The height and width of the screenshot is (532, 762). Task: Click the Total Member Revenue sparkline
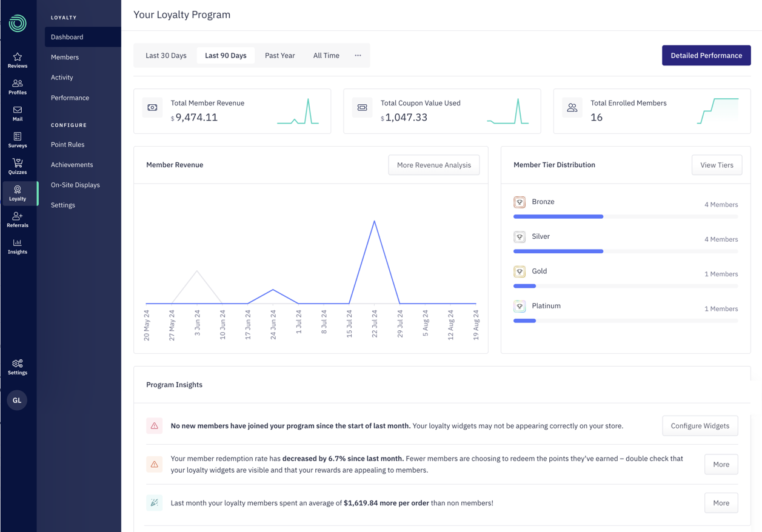tap(298, 111)
